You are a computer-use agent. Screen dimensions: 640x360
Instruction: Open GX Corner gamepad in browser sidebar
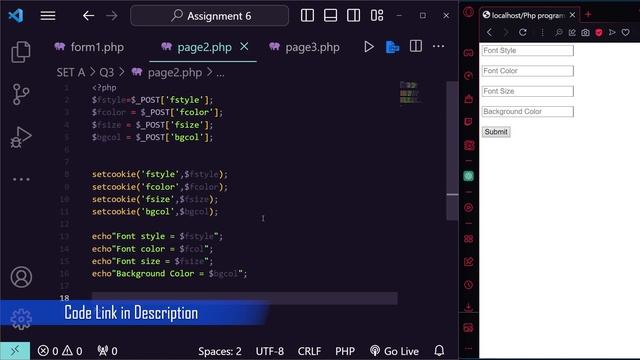tap(469, 53)
